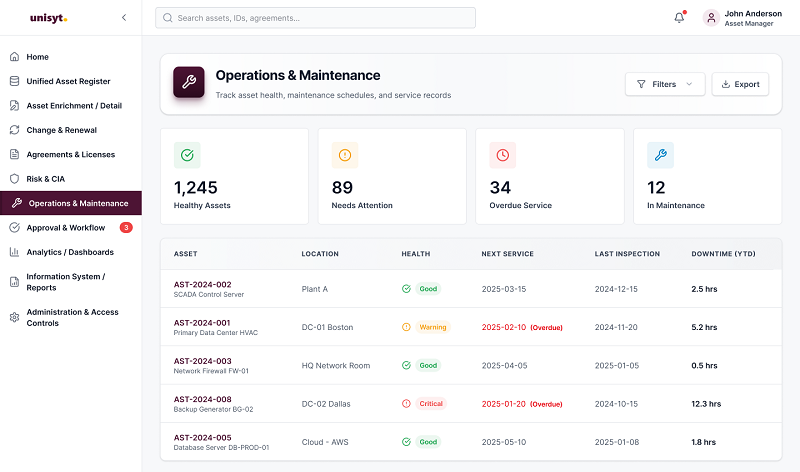800x472 pixels.
Task: Select Operations & Maintenance menu item
Action: (x=71, y=203)
